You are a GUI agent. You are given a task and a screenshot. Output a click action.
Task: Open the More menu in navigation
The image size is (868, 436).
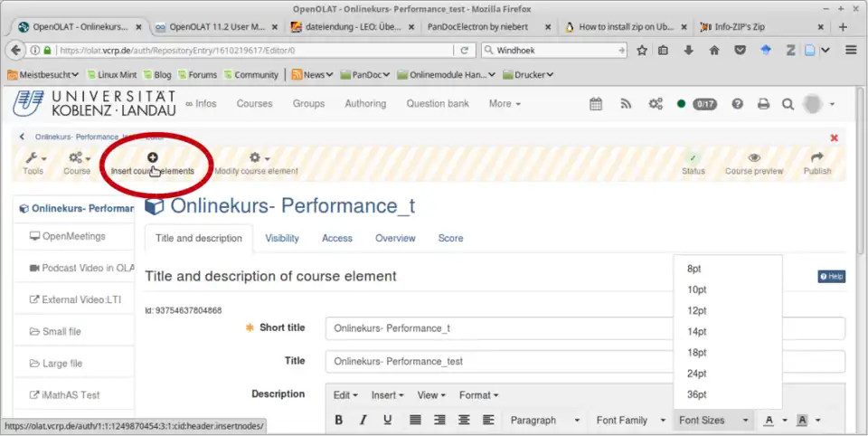[x=505, y=104]
